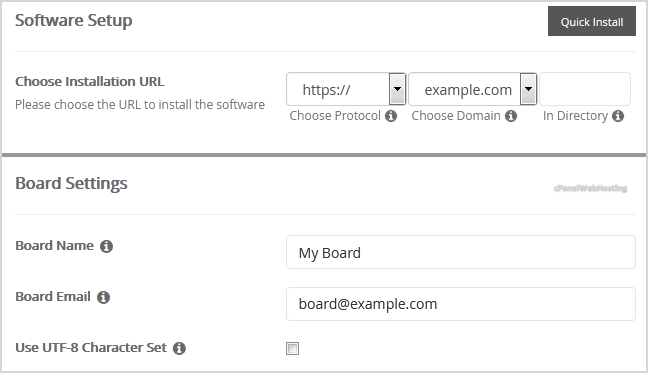648x373 pixels.
Task: Click the Board Email label text
Action: coord(53,297)
